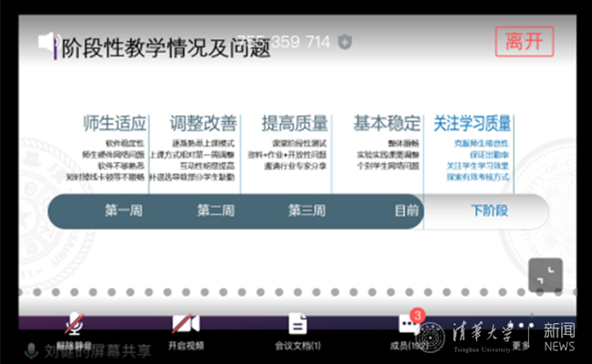The width and height of the screenshot is (592, 364).
Task: Click the collapse fullscreen arrows icon
Action: click(x=546, y=275)
